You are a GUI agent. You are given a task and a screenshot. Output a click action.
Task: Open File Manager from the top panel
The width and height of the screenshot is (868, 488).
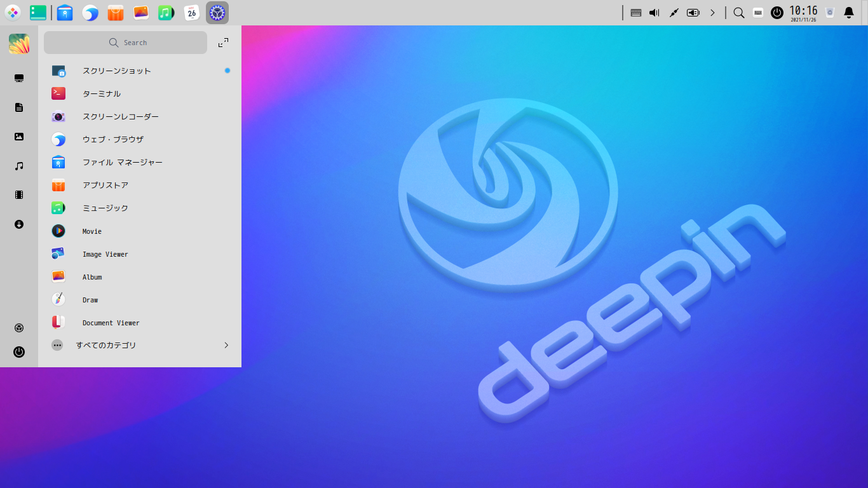click(65, 13)
